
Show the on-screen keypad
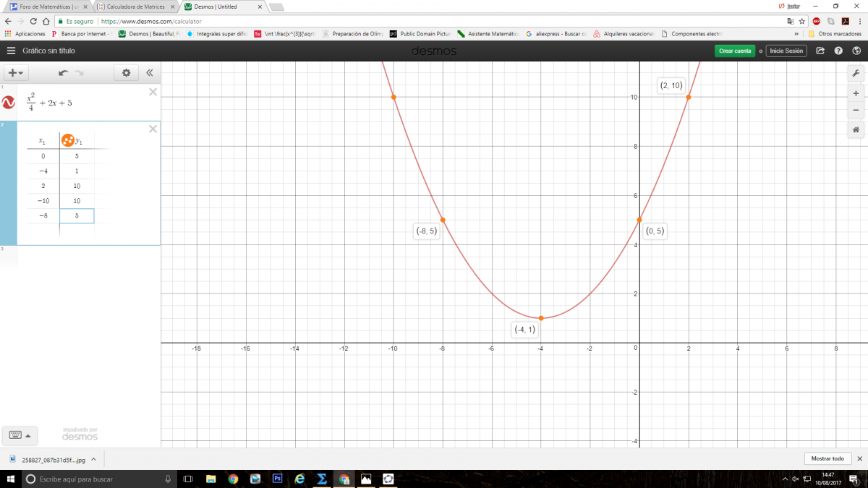coord(19,435)
